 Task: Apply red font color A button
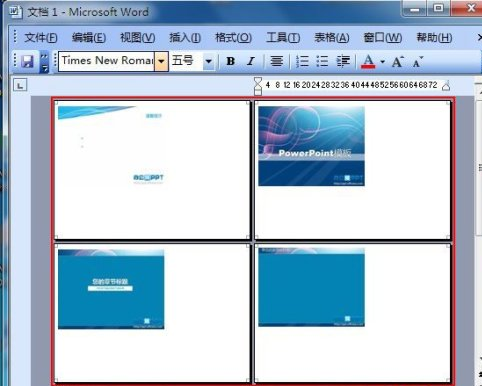pyautogui.click(x=368, y=61)
